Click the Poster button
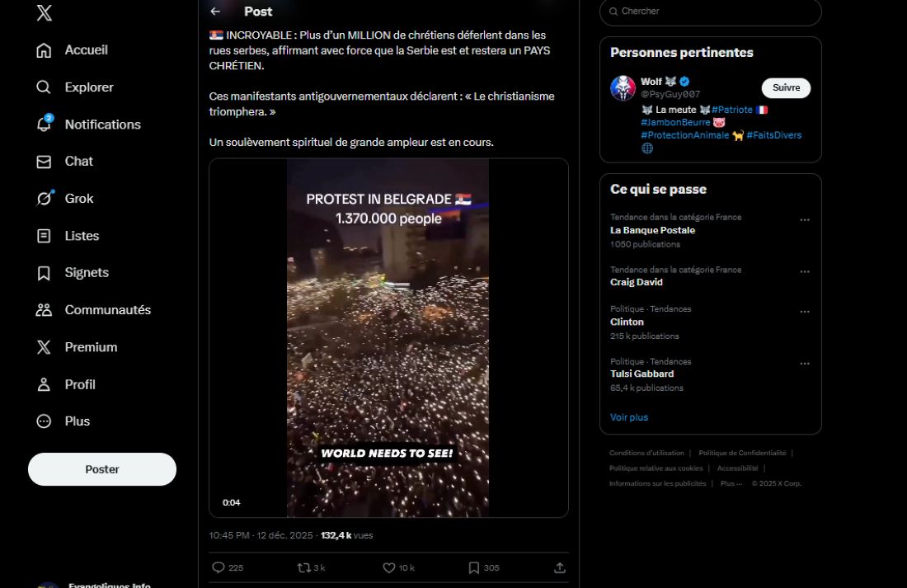The width and height of the screenshot is (907, 588). tap(102, 469)
